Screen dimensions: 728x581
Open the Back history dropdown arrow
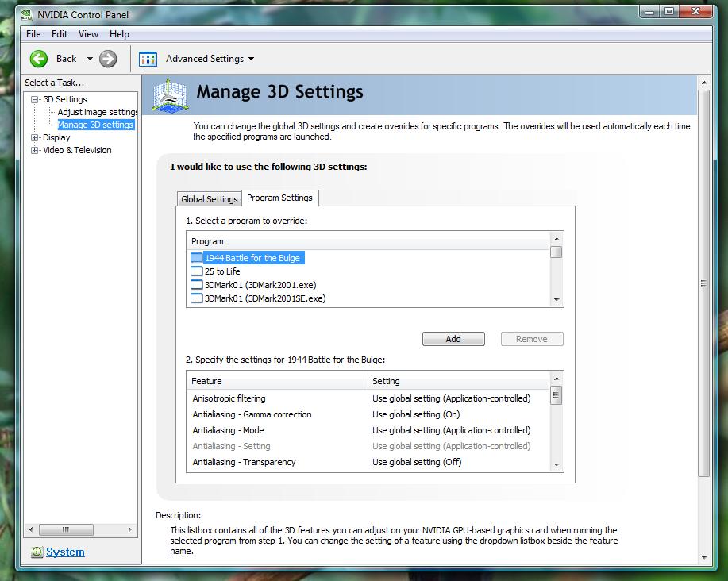(x=90, y=59)
